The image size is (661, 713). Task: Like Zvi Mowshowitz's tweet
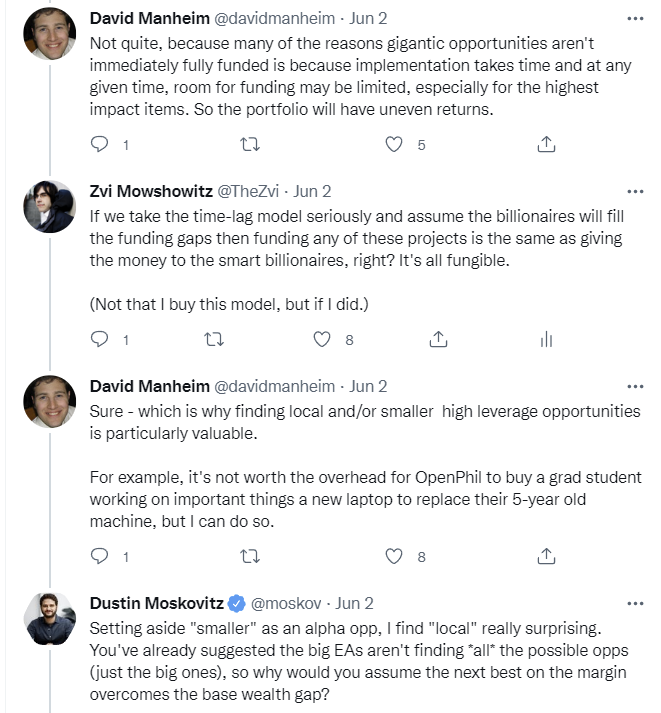(x=323, y=340)
